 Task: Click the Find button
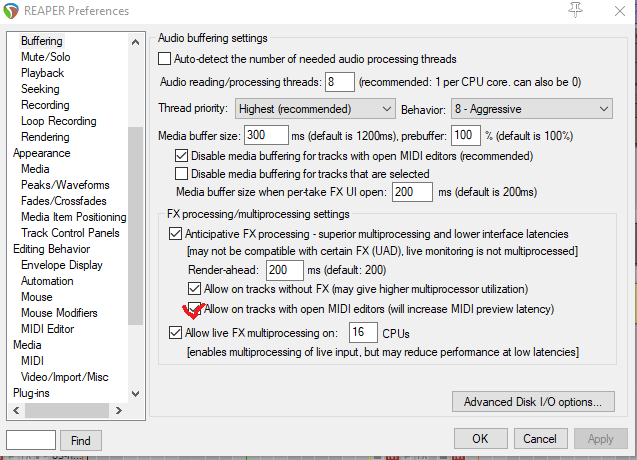pos(80,440)
